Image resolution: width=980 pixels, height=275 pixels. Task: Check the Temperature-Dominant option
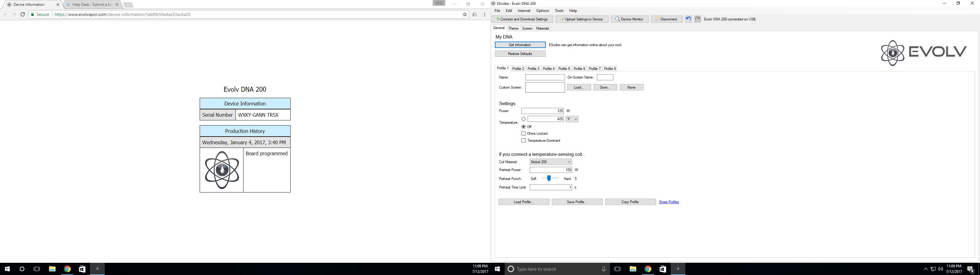(523, 141)
